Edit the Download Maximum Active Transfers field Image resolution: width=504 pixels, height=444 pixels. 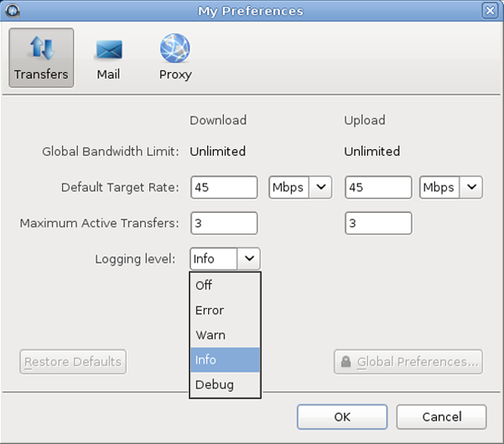224,223
